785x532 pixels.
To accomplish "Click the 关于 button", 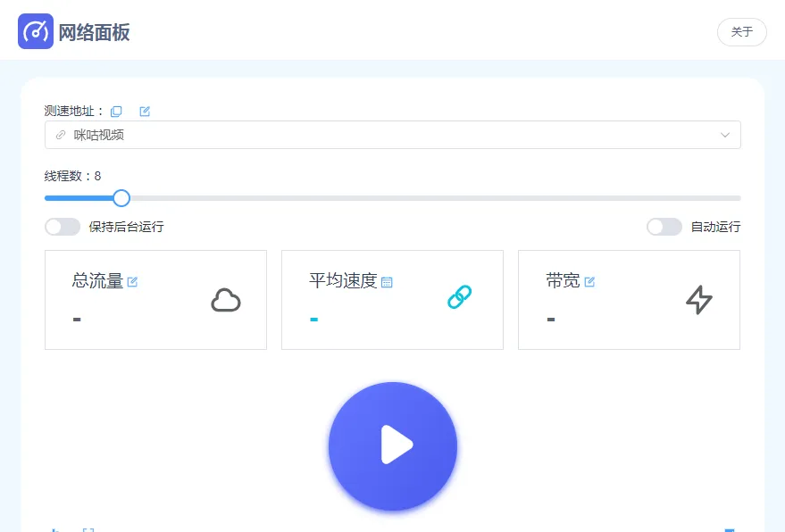I will (742, 31).
